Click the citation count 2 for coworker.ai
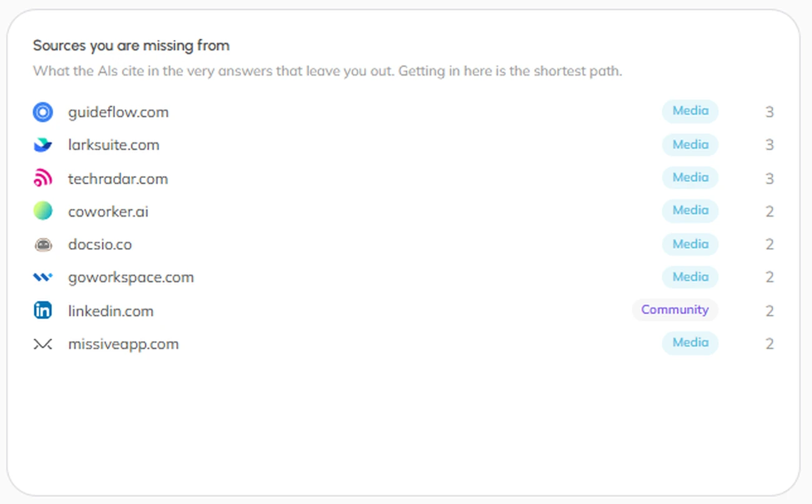The width and height of the screenshot is (812, 504). point(770,212)
